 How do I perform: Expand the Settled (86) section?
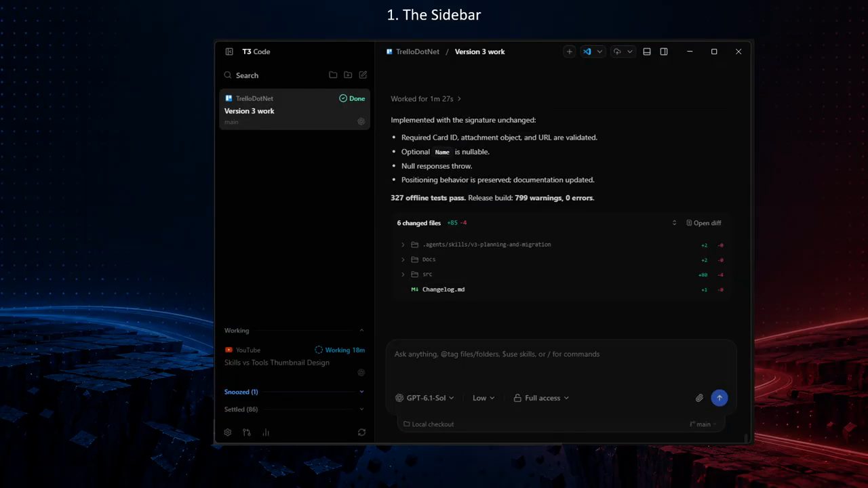[x=361, y=409]
